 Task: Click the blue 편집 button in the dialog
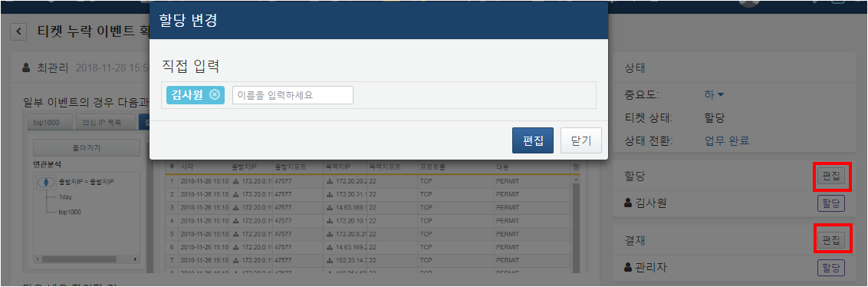[533, 140]
